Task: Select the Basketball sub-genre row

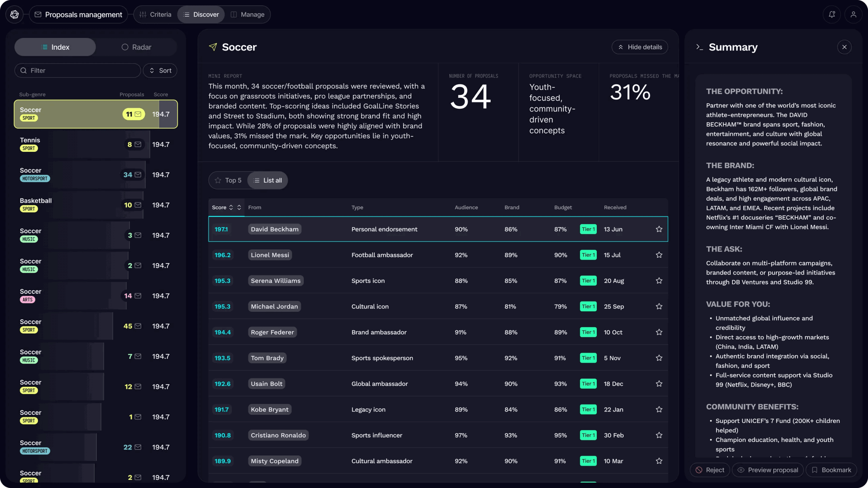Action: pos(96,205)
